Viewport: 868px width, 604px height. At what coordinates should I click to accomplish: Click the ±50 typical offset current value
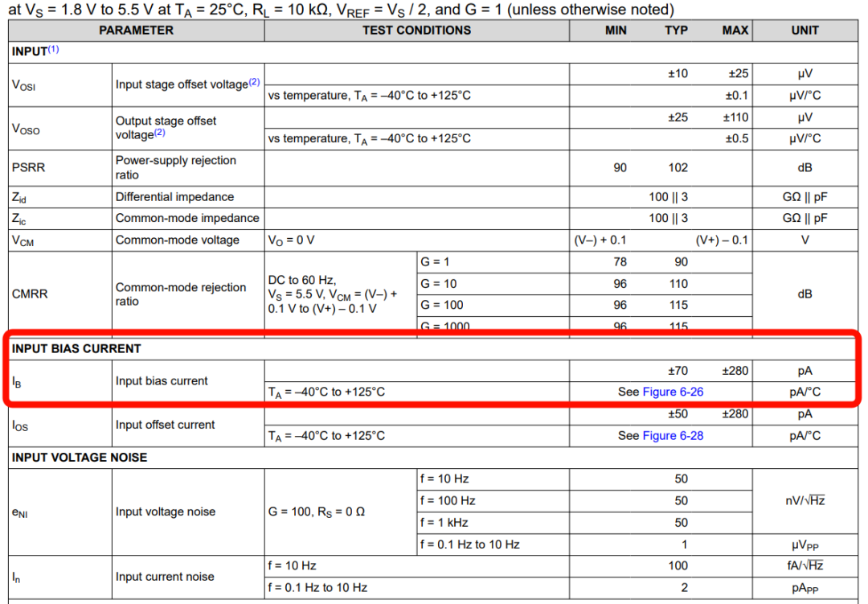tap(678, 414)
